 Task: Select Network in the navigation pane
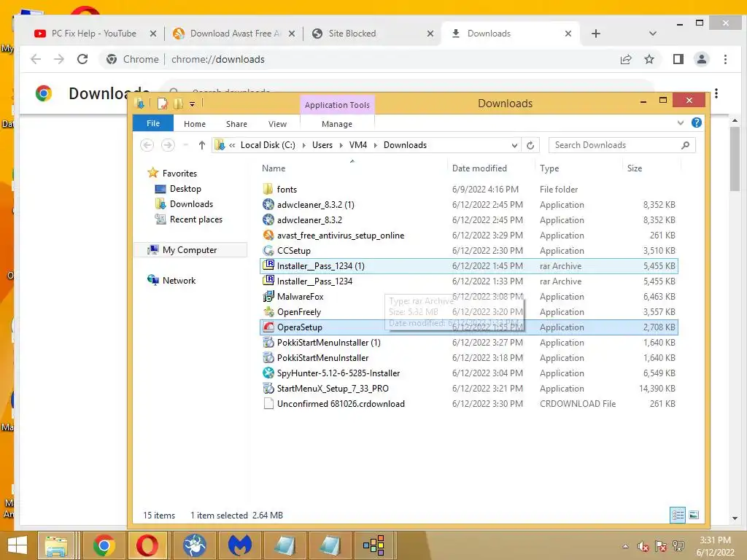[x=179, y=281]
